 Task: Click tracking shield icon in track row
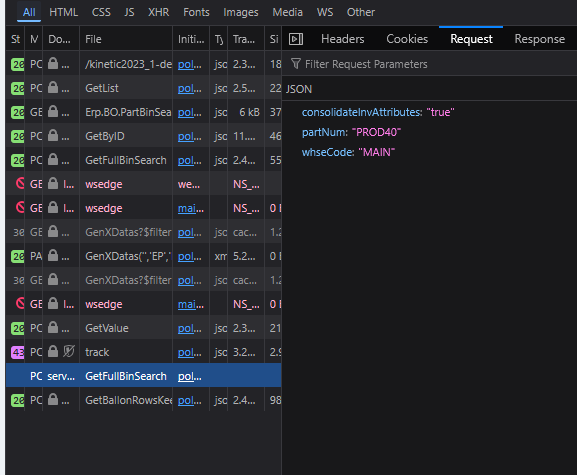tap(68, 352)
